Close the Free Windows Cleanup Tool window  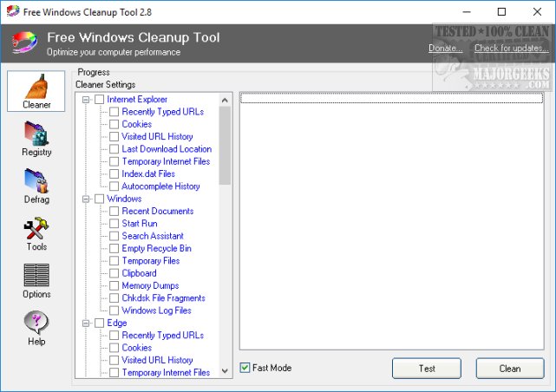pyautogui.click(x=537, y=11)
